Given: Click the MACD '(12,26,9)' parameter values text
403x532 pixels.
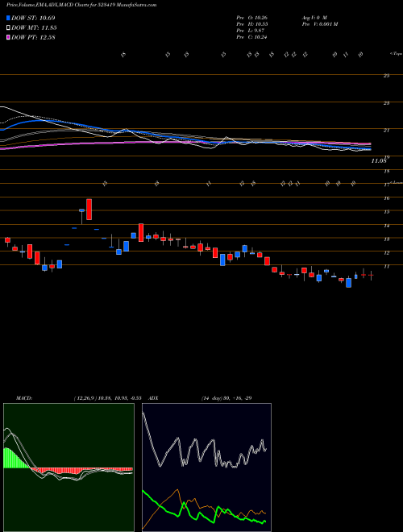Looking at the screenshot, I should pos(107,398).
